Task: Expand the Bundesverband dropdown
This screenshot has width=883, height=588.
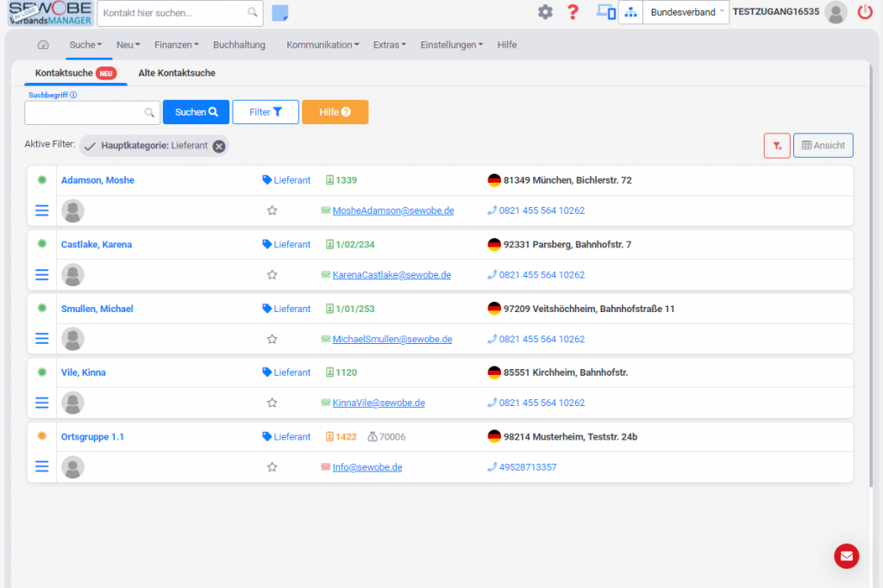Action: (x=686, y=12)
